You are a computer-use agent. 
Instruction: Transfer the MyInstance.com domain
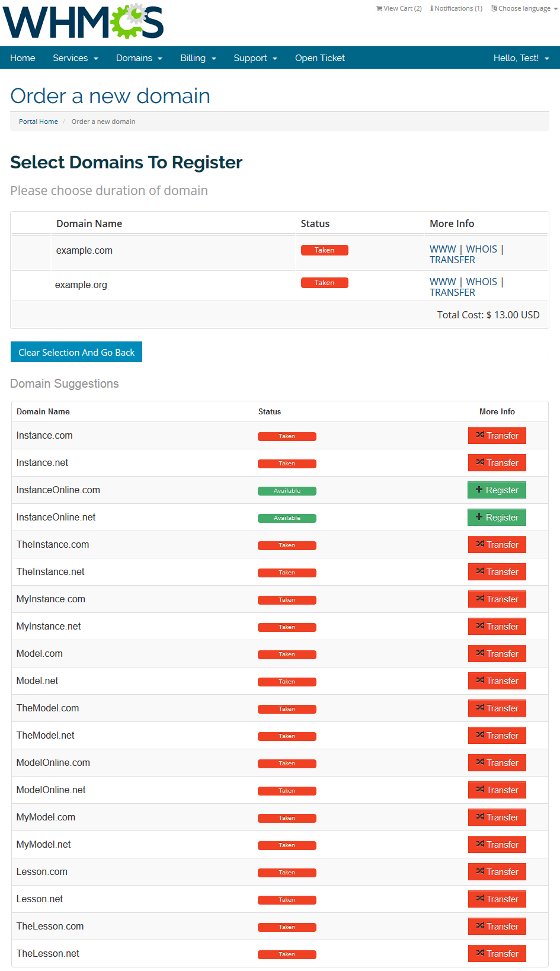click(497, 599)
